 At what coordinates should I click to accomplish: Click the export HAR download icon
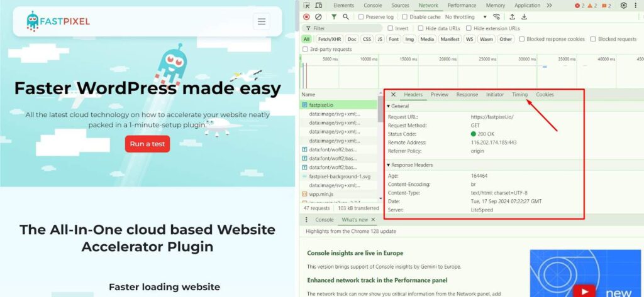tap(525, 17)
